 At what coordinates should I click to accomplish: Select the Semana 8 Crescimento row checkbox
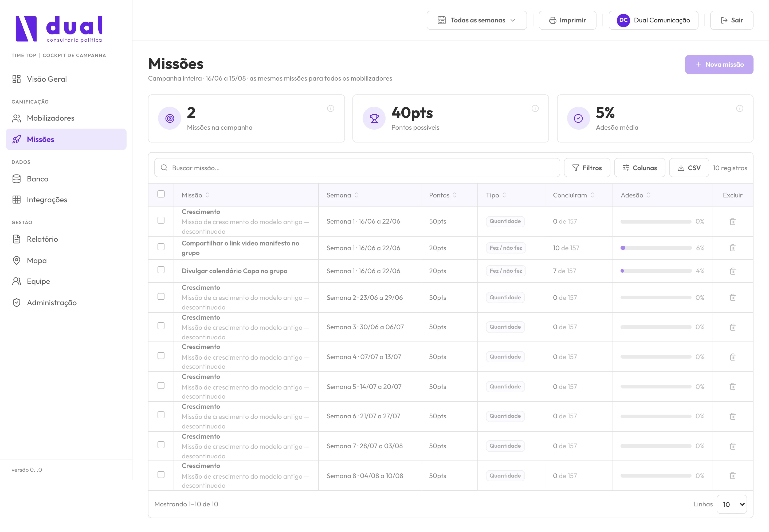coord(161,475)
